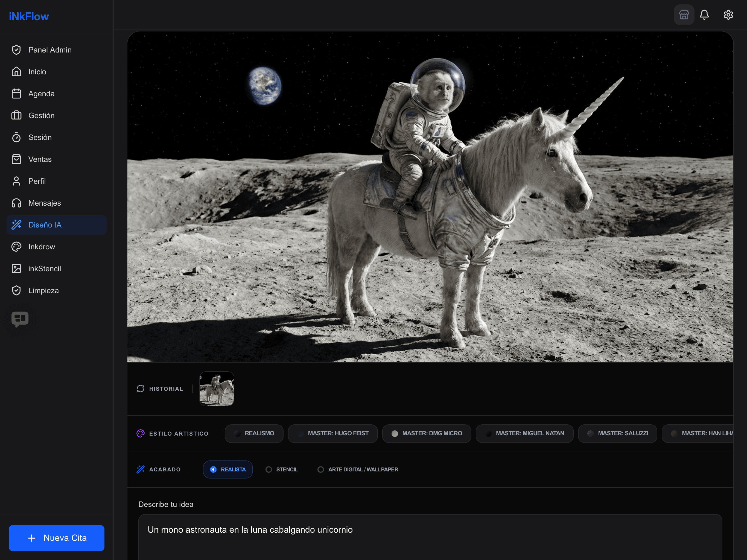Go to Panel Admin section
Viewport: 747px width, 560px height.
click(50, 50)
